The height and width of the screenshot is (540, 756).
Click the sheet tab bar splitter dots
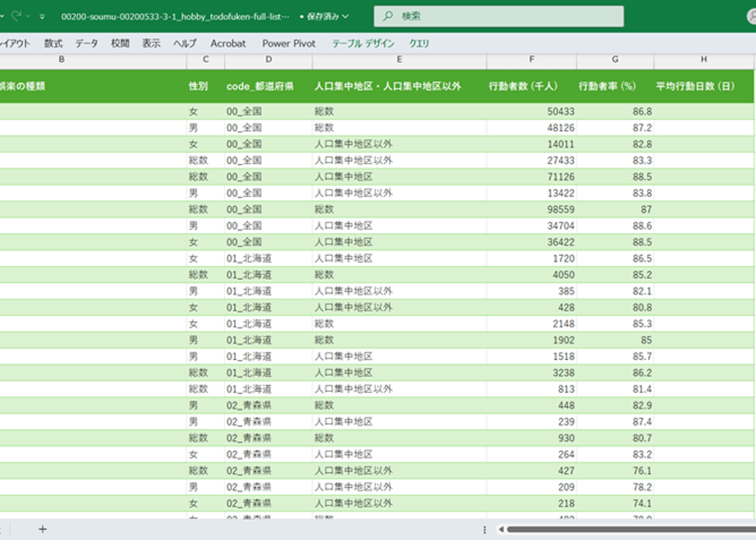484,529
